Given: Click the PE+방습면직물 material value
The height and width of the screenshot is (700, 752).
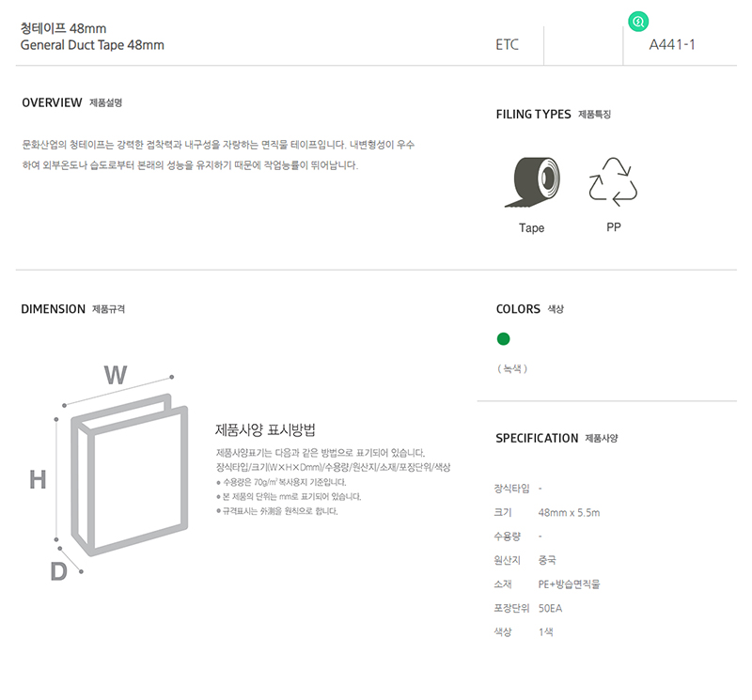Looking at the screenshot, I should [569, 584].
